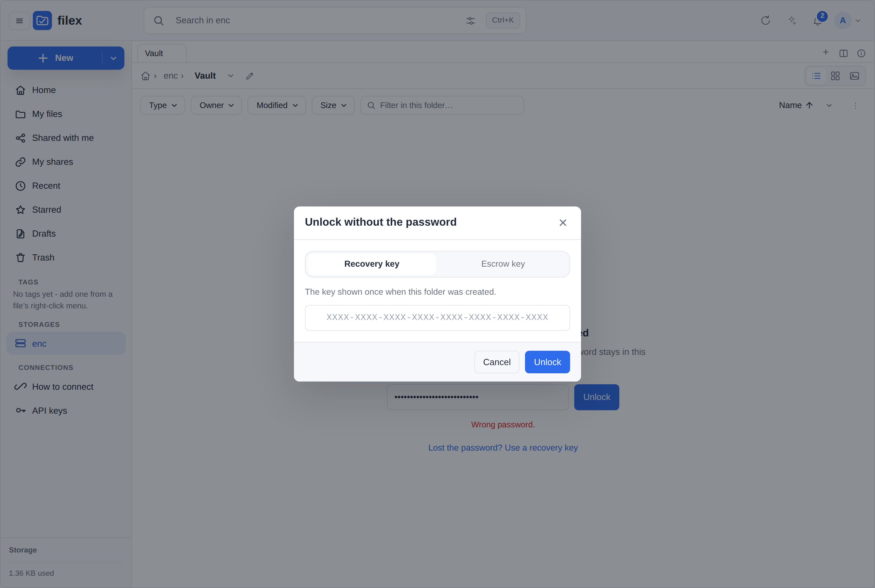875x588 pixels.
Task: Click Lost the password recovery key link
Action: coord(503,448)
